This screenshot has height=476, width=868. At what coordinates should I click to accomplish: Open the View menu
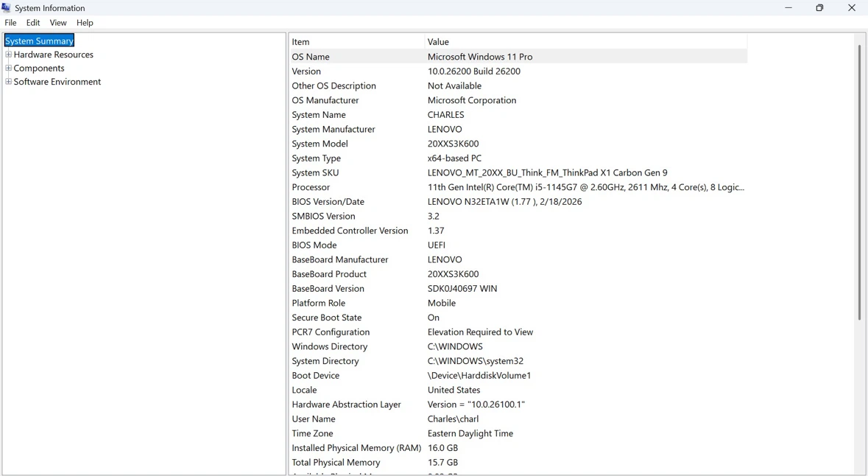click(58, 23)
